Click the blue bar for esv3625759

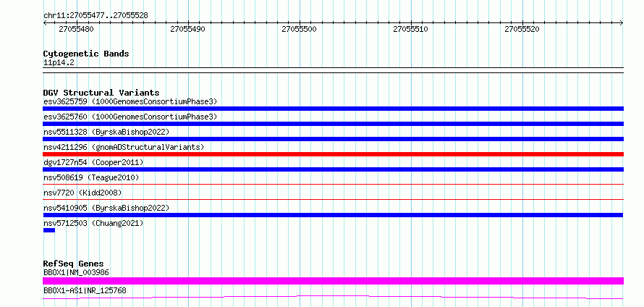[x=333, y=109]
